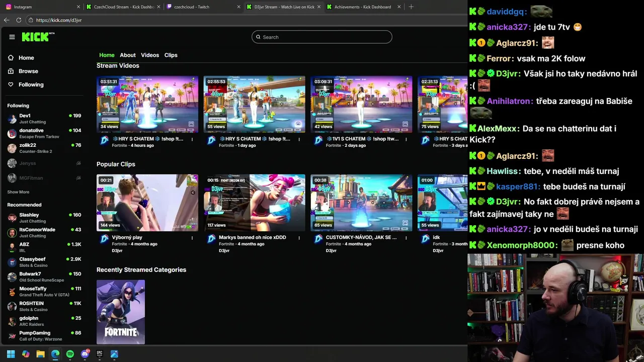Open options for Výborný play clip
The width and height of the screenshot is (644, 362).
(192, 238)
